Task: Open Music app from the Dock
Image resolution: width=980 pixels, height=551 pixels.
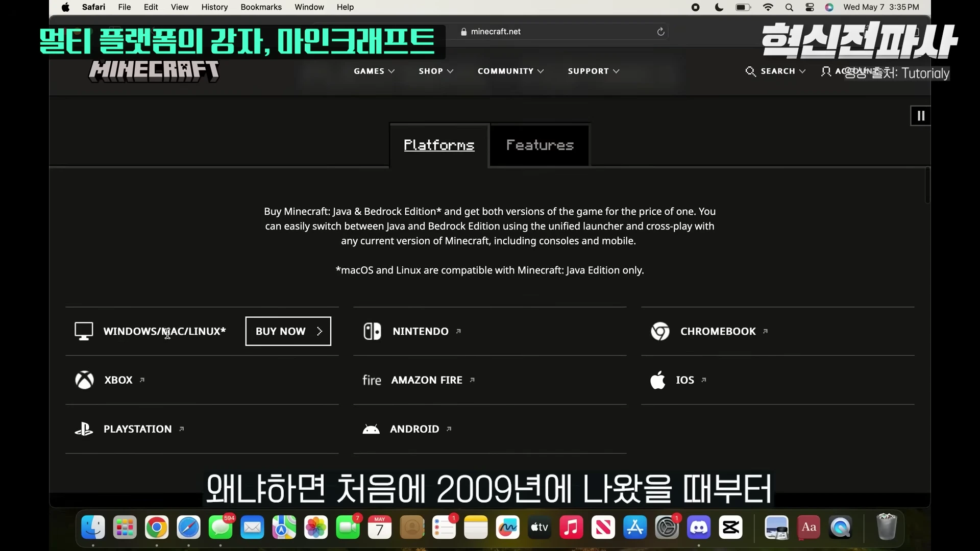Action: 571,528
